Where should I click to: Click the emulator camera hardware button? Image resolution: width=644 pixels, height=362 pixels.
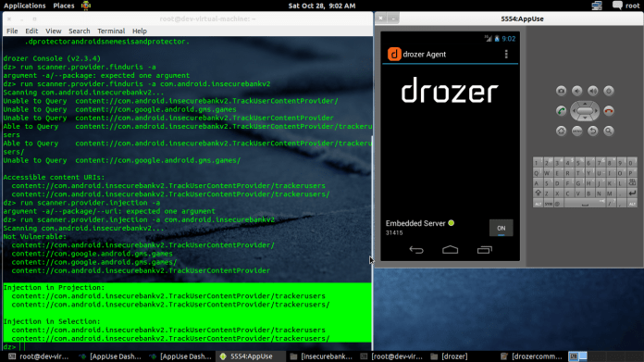[561, 91]
